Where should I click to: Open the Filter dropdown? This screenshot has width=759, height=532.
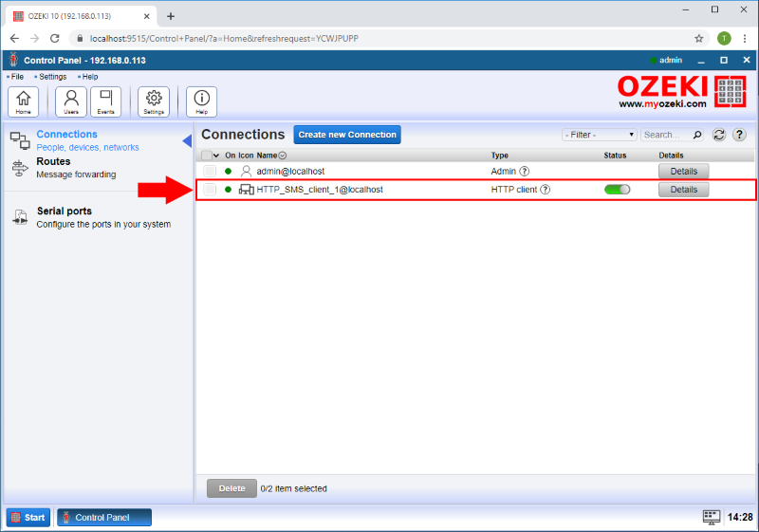click(600, 135)
